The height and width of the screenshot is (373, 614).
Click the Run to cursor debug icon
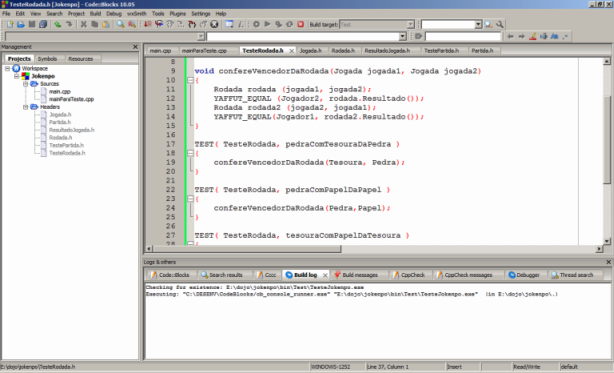[x=159, y=24]
